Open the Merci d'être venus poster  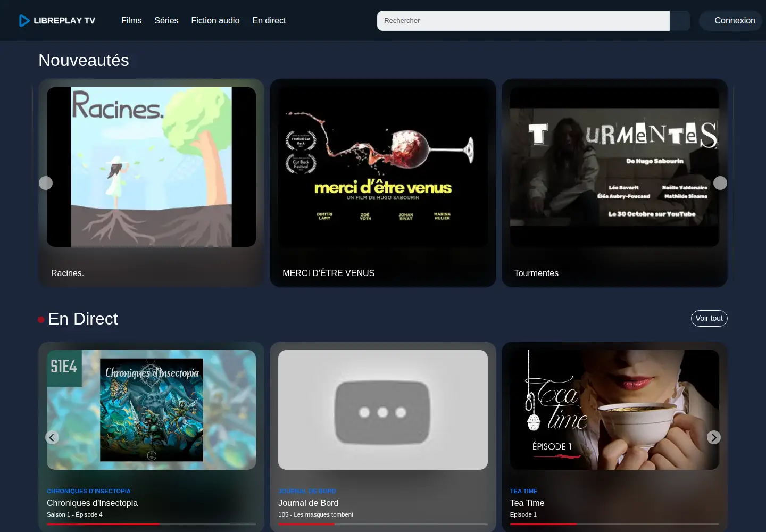(x=383, y=167)
